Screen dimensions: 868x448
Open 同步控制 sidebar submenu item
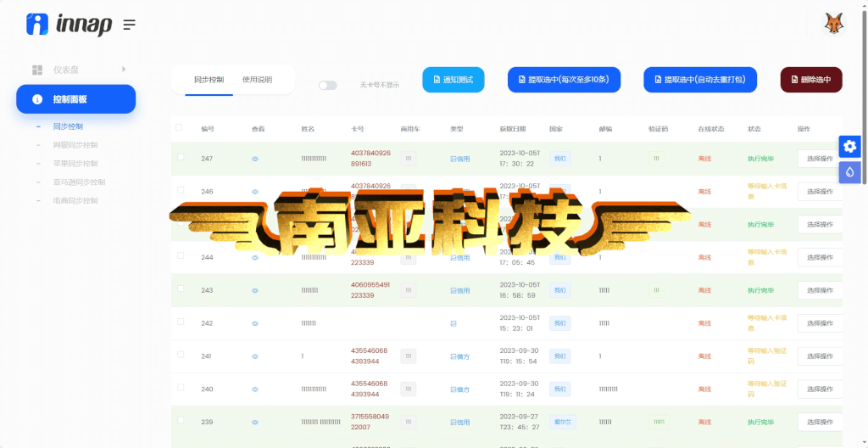coord(68,126)
